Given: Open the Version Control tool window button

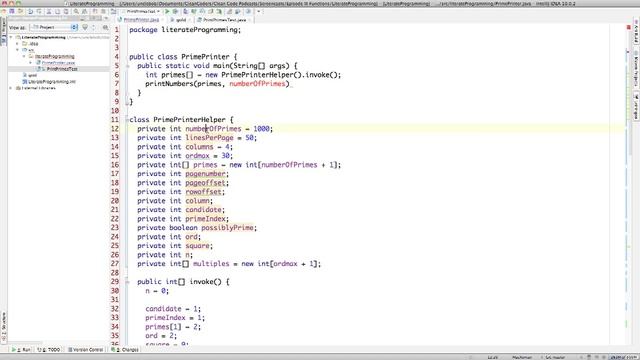Looking at the screenshot, I should point(85,350).
